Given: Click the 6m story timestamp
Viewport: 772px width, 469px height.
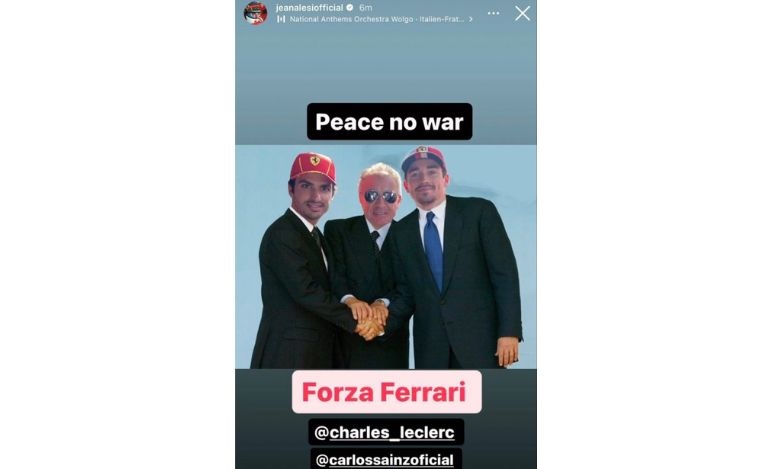Looking at the screenshot, I should [365, 7].
